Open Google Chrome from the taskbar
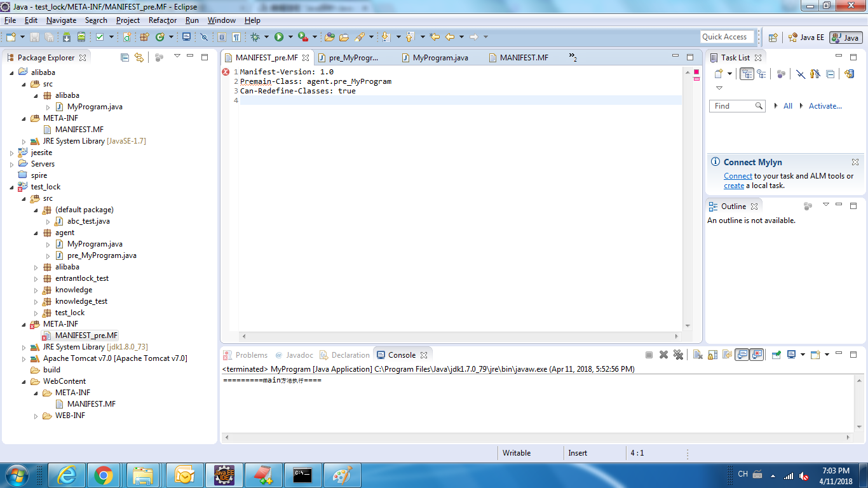 (x=104, y=475)
